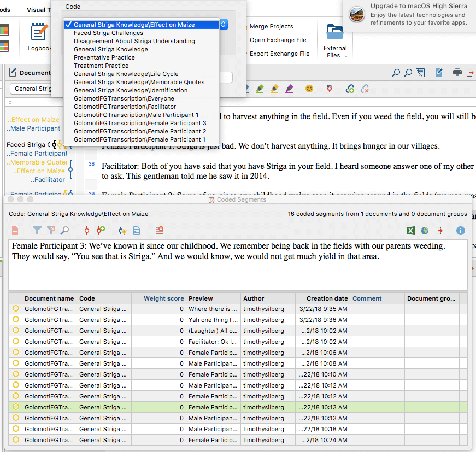Choose General Striga Knowledge\Memorable Quotes
The width and height of the screenshot is (476, 452).
[139, 82]
